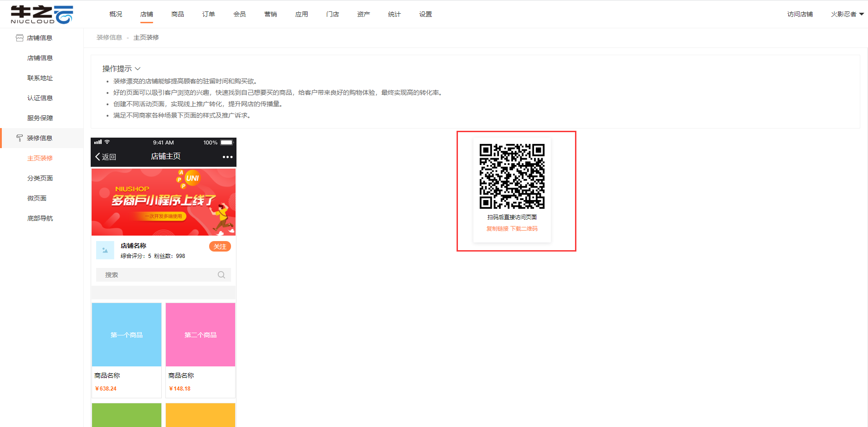The image size is (868, 427).
Task: Click the green product thumbnail
Action: [x=127, y=415]
